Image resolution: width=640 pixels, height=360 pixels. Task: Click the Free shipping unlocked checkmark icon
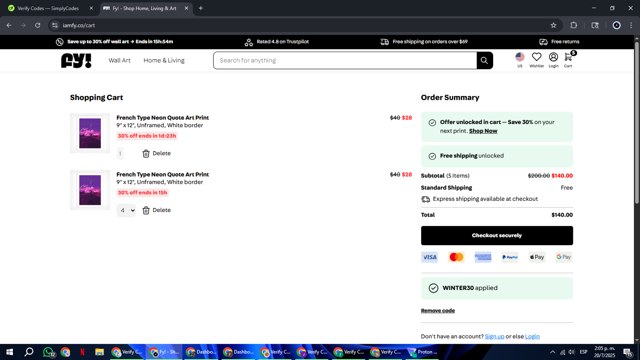432,156
